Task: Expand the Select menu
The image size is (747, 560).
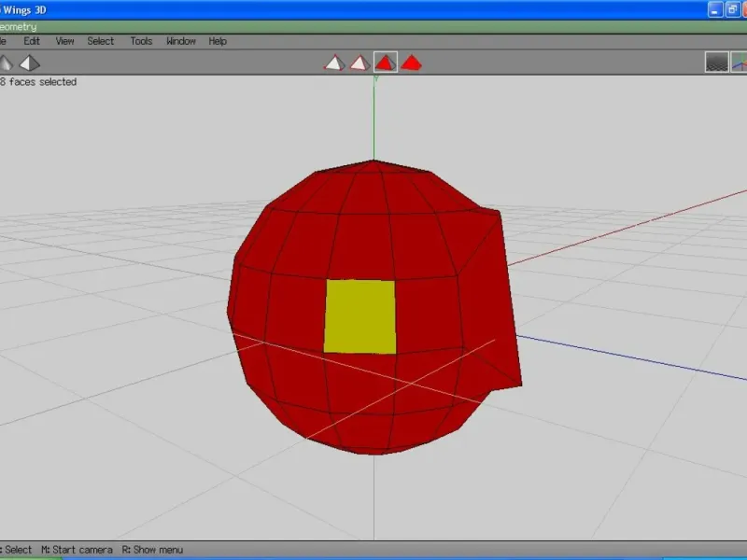Action: tap(101, 41)
